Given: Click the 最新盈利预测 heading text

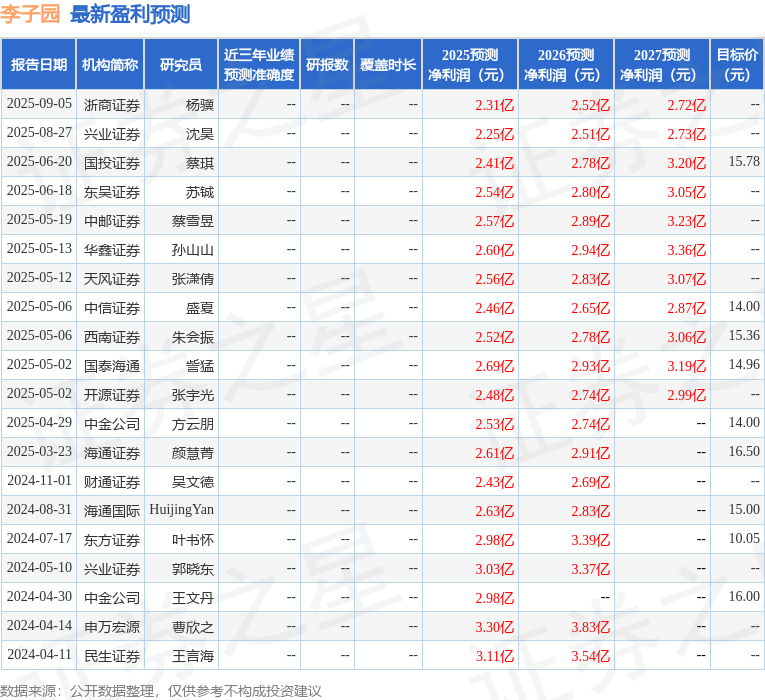Looking at the screenshot, I should (x=130, y=14).
